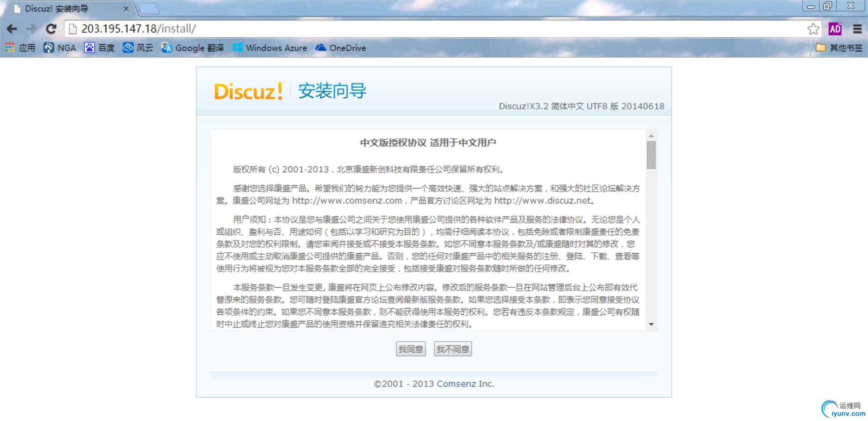Image resolution: width=868 pixels, height=421 pixels.
Task: Click the 用户须知 paragraph start
Action: 250,220
